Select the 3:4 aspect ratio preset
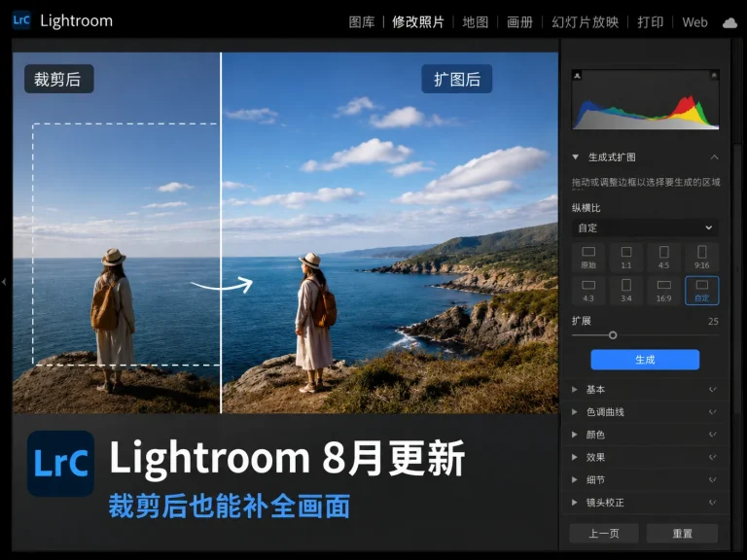This screenshot has height=560, width=747. (x=626, y=291)
